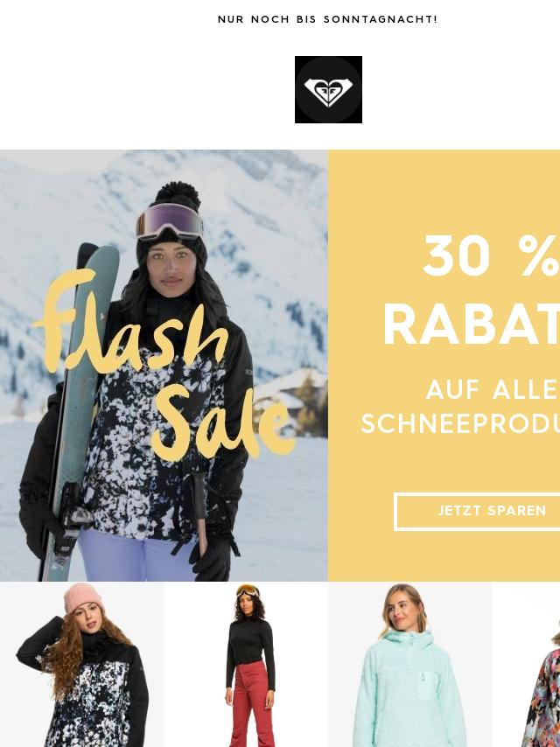Select the 30 % Rabatt headline
Viewport: 560px width, 747px height.
472,290
